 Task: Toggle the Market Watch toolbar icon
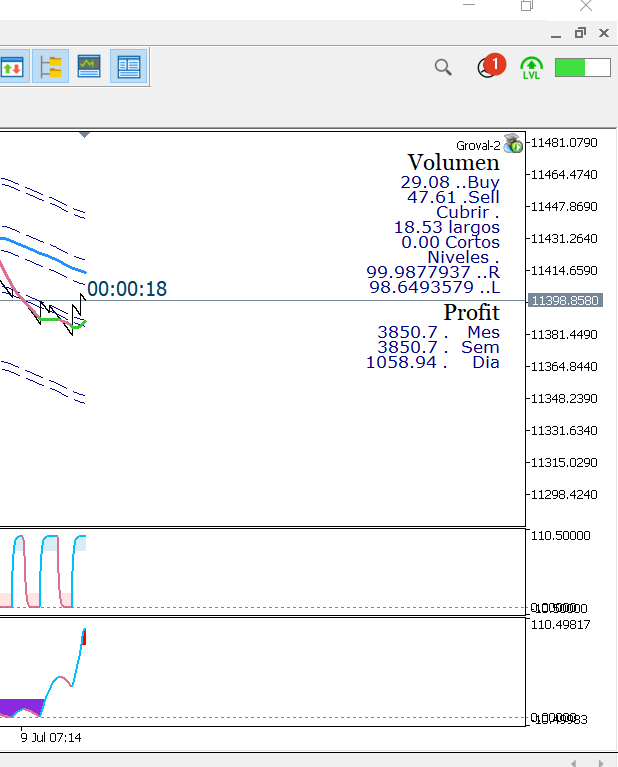13,67
